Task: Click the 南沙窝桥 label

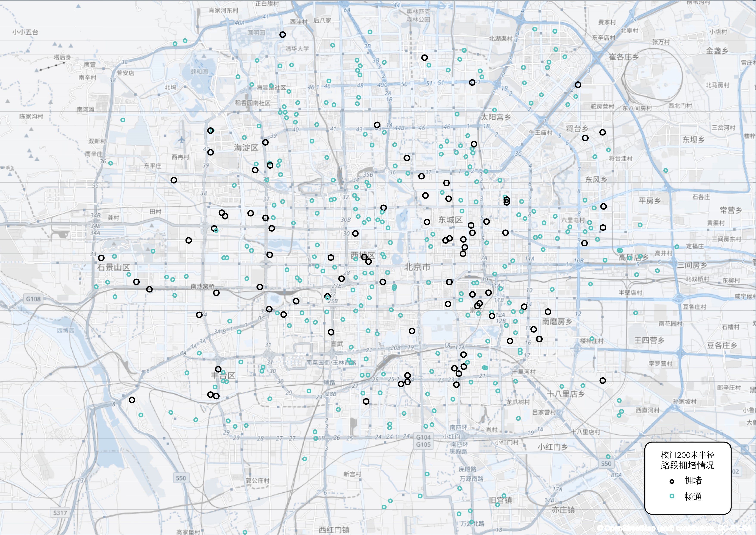Action: 203,286
